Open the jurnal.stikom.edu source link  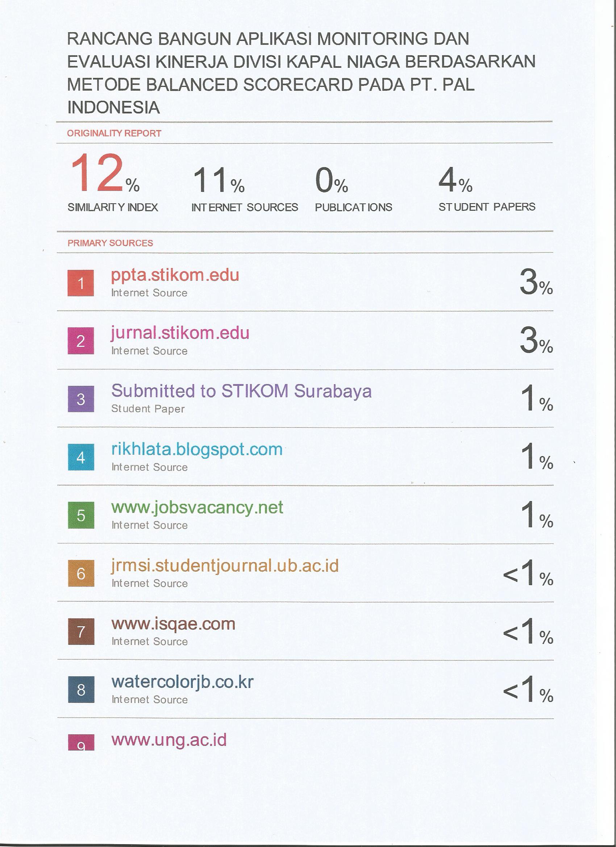point(180,333)
